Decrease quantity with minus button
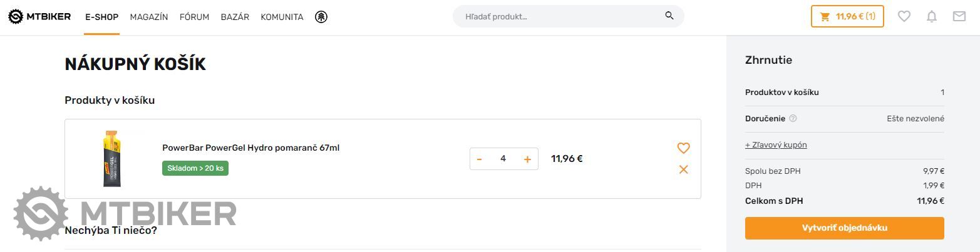 [480, 159]
